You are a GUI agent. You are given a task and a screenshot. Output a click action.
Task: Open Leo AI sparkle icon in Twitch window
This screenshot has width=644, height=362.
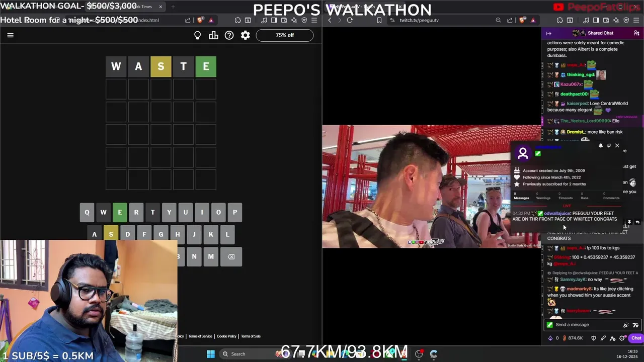tap(616, 20)
